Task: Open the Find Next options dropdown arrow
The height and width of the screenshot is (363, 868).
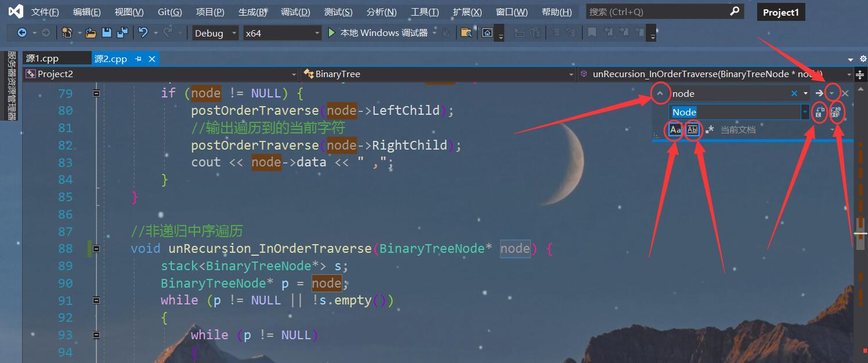Action: [x=832, y=93]
